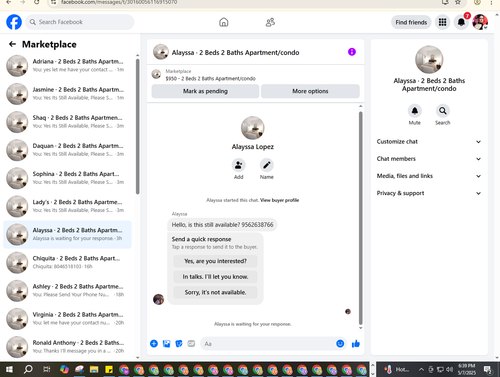The width and height of the screenshot is (500, 377).
Task: Add people to Alayssa chat
Action: (x=238, y=165)
